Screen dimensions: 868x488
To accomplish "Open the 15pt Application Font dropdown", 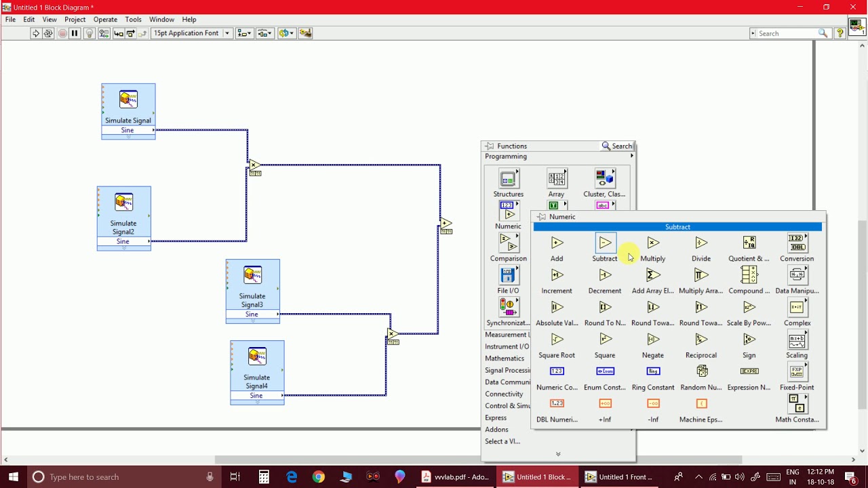I will coord(192,33).
